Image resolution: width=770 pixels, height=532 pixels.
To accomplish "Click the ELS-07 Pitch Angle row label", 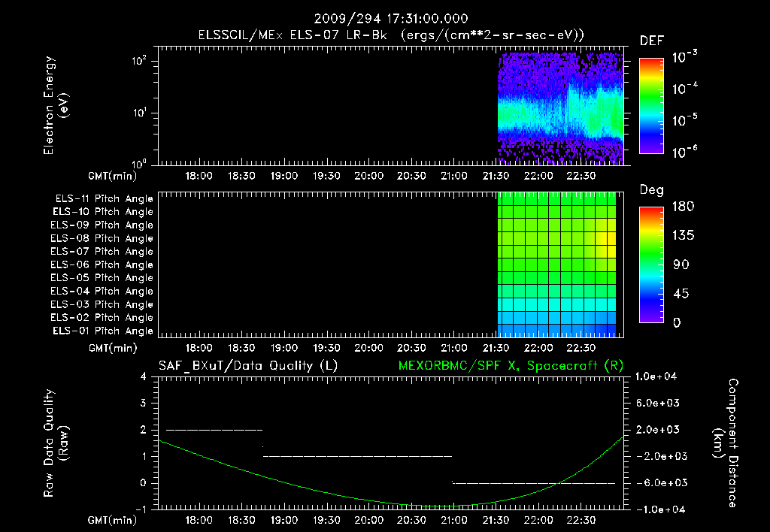I will [102, 252].
